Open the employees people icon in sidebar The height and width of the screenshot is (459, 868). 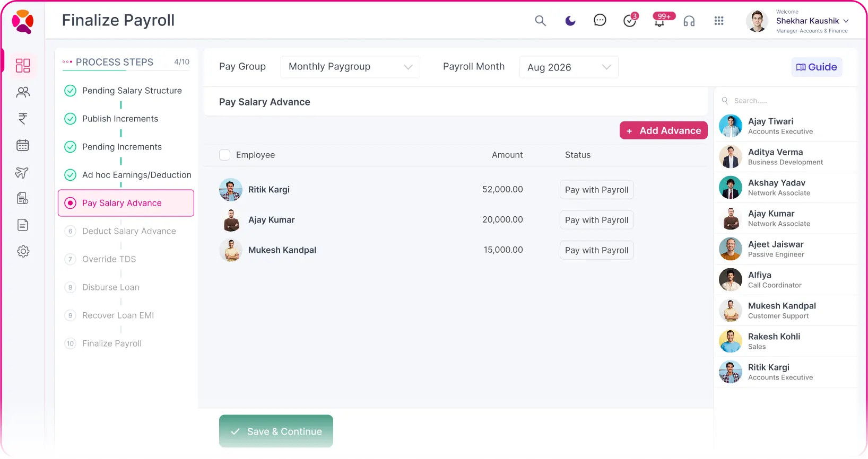(23, 92)
